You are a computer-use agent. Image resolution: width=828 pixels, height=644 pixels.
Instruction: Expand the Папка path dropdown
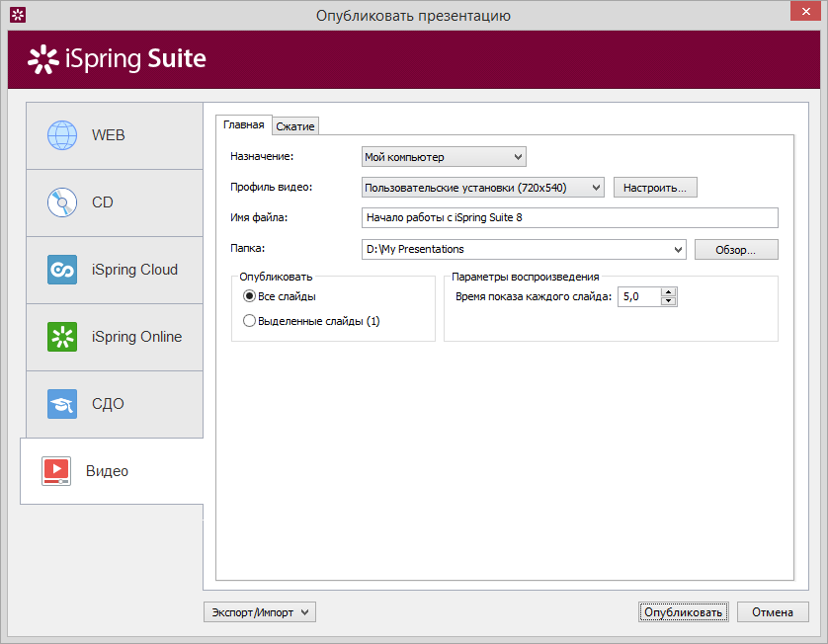pyautogui.click(x=524, y=249)
